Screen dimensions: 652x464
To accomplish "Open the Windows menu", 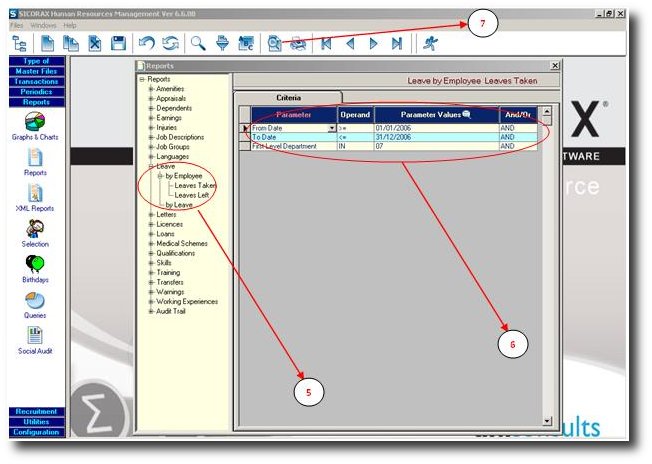I will pos(43,25).
